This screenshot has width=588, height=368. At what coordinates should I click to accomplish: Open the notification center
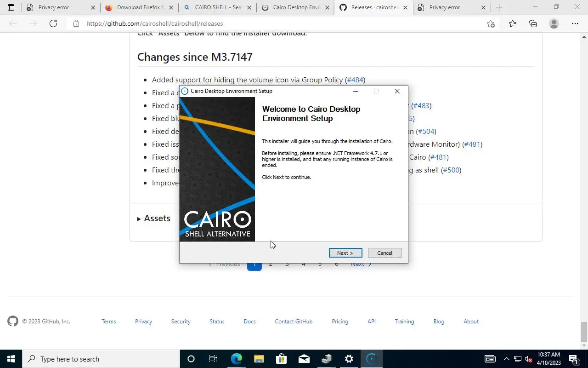[573, 359]
